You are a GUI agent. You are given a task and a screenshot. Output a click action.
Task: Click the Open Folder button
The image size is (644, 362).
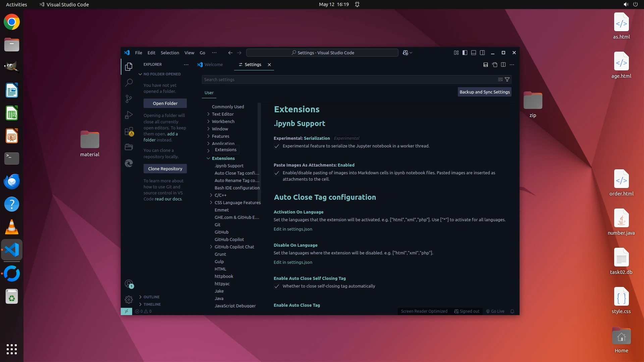click(x=165, y=104)
